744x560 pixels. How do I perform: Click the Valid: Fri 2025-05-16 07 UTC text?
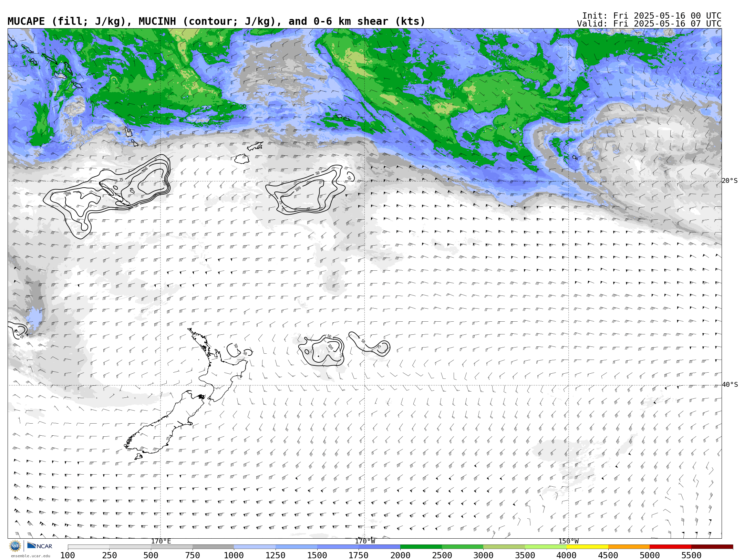[649, 24]
